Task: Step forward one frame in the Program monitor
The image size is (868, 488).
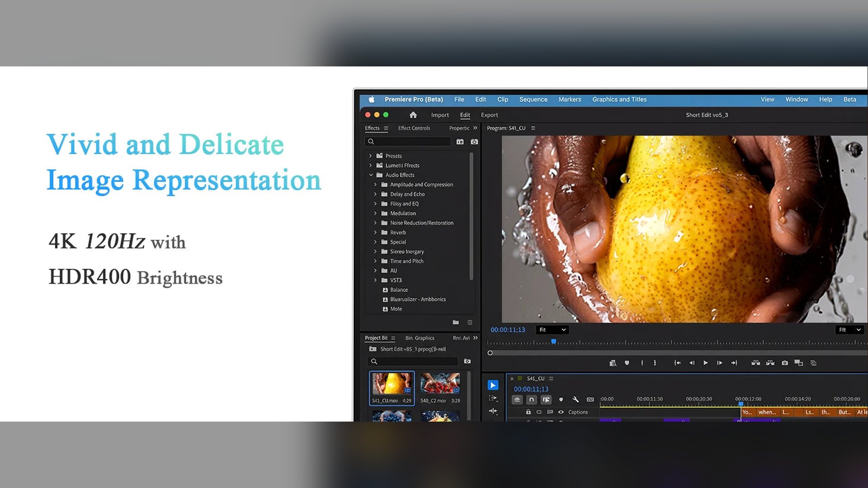Action: point(719,363)
